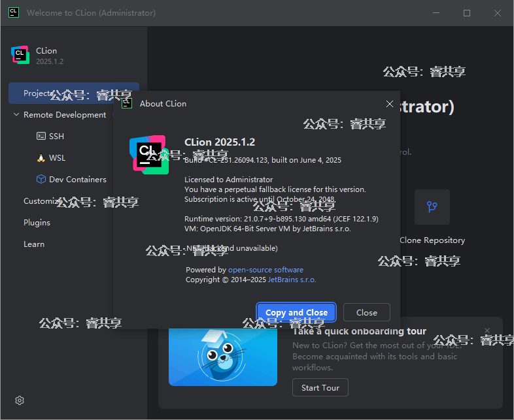Click the 'Runtime version' line
This screenshot has width=514, height=420.
point(281,219)
